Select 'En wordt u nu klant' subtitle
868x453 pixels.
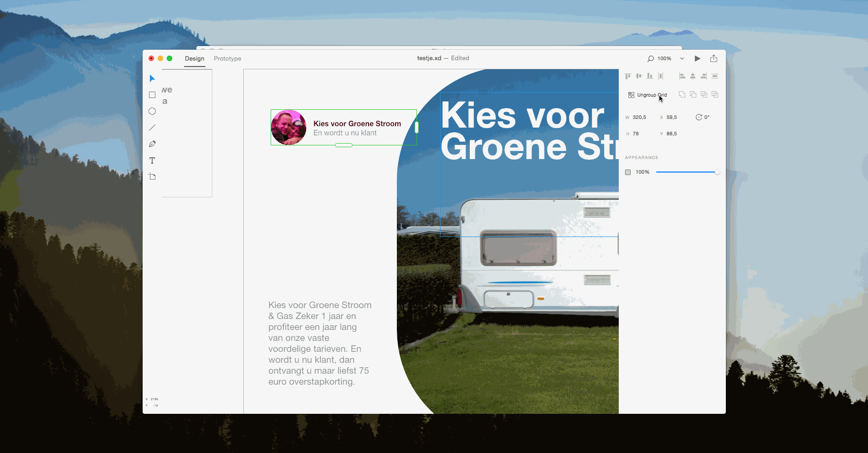click(x=345, y=133)
